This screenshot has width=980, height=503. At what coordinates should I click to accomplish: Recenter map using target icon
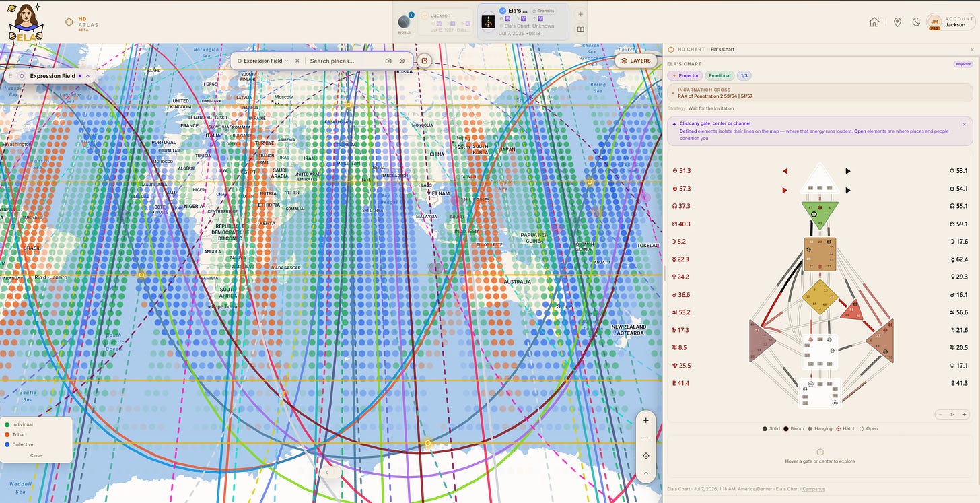coord(646,456)
